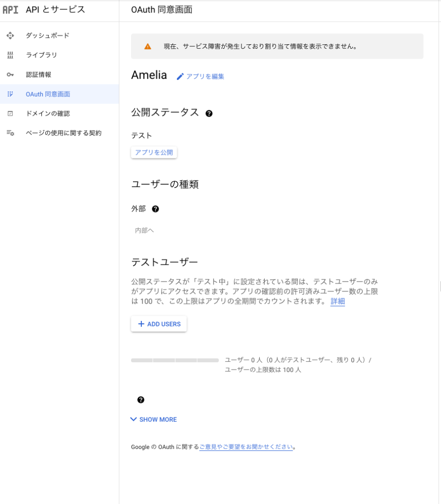Click the 内部へ button
This screenshot has height=504, width=441.
(x=144, y=230)
